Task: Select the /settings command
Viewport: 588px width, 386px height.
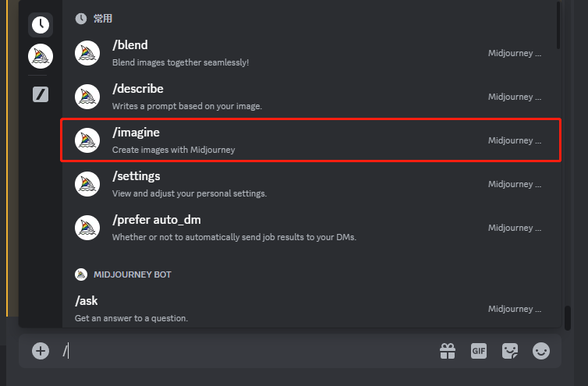Action: pos(311,184)
